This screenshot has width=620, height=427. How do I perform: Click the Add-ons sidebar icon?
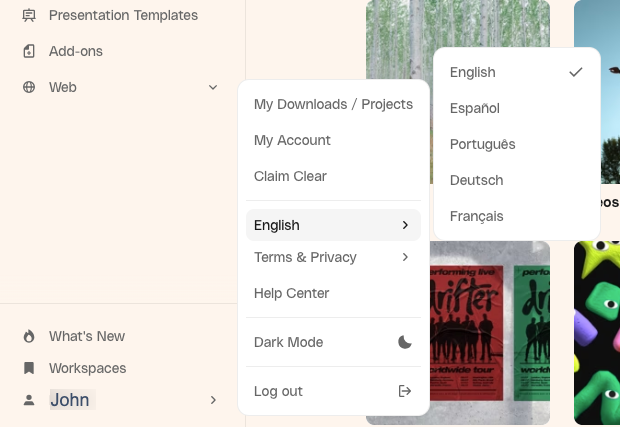29,51
